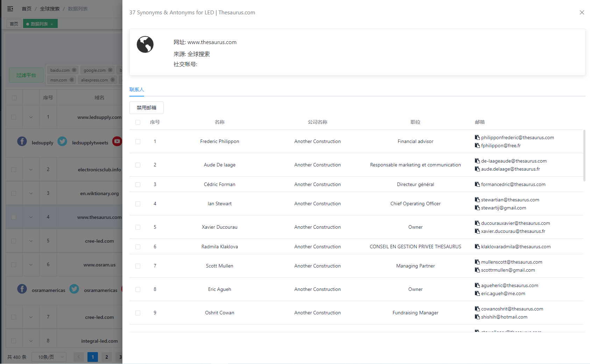The image size is (590, 364).
Task: Check the Frederic Philippon row checkbox
Action: 138,142
